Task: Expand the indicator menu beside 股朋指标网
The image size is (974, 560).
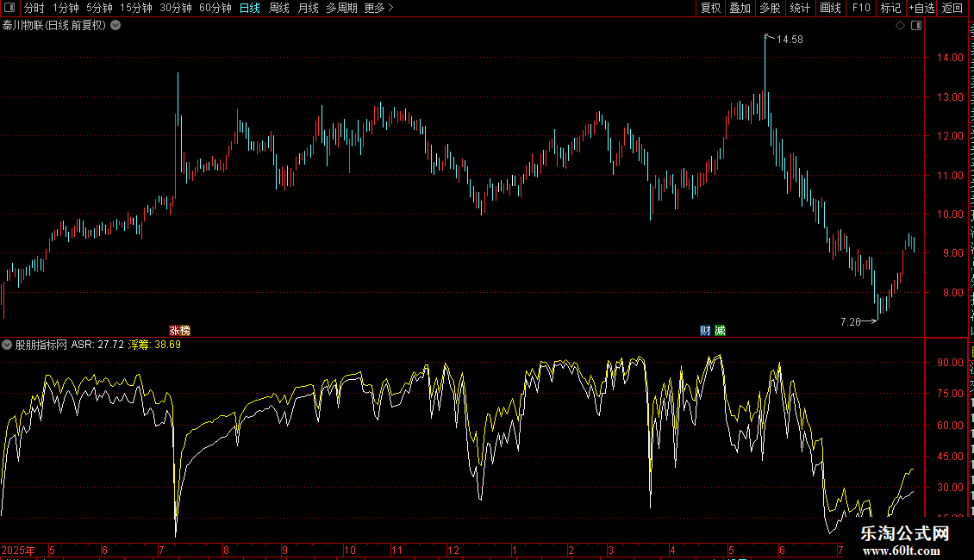Action: pos(7,345)
